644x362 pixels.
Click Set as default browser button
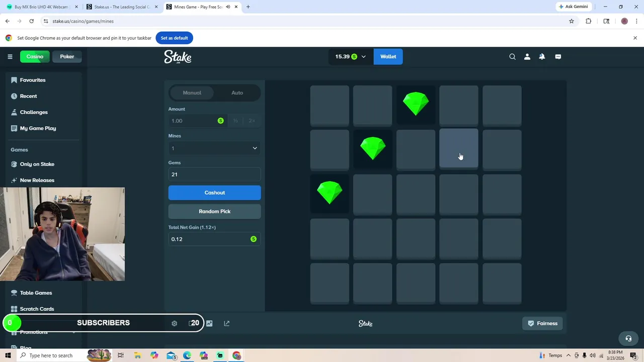point(174,38)
